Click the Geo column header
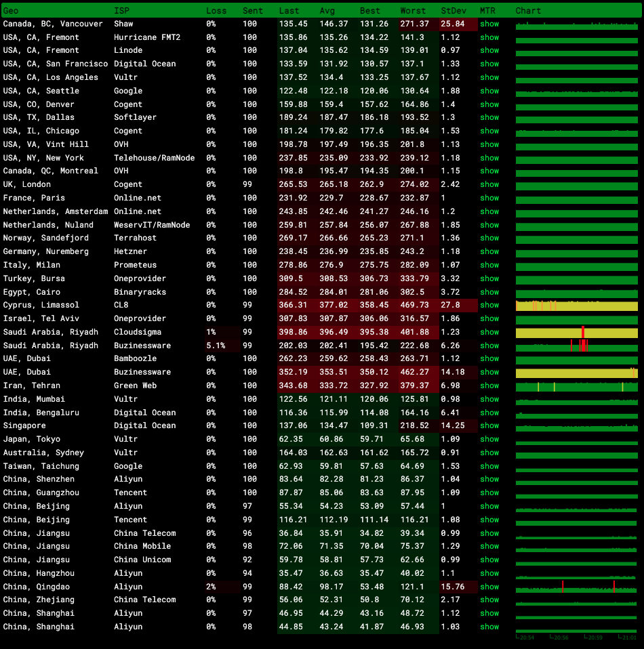This screenshot has height=649, width=644. coord(11,11)
